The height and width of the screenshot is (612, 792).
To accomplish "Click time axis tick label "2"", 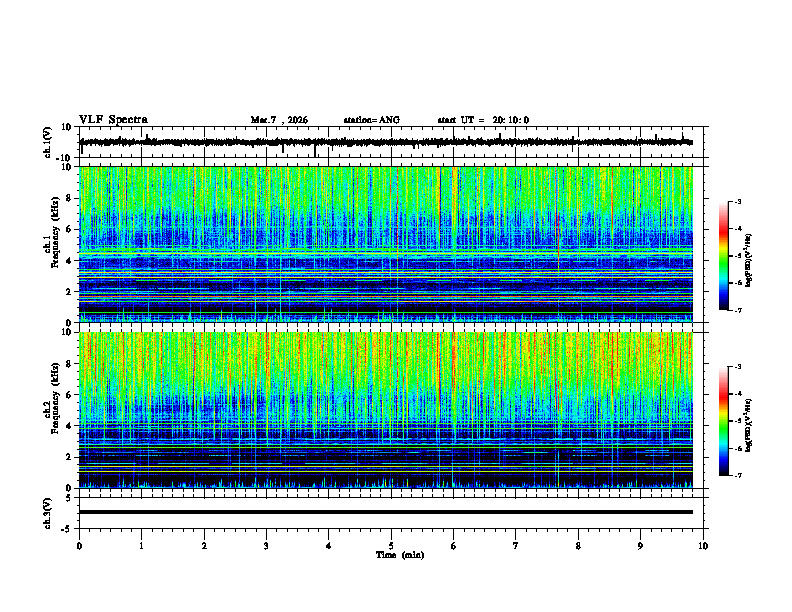I will [204, 546].
